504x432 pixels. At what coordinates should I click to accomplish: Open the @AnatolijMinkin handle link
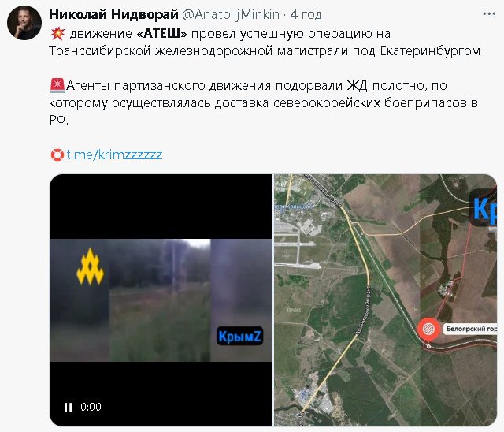tap(231, 14)
